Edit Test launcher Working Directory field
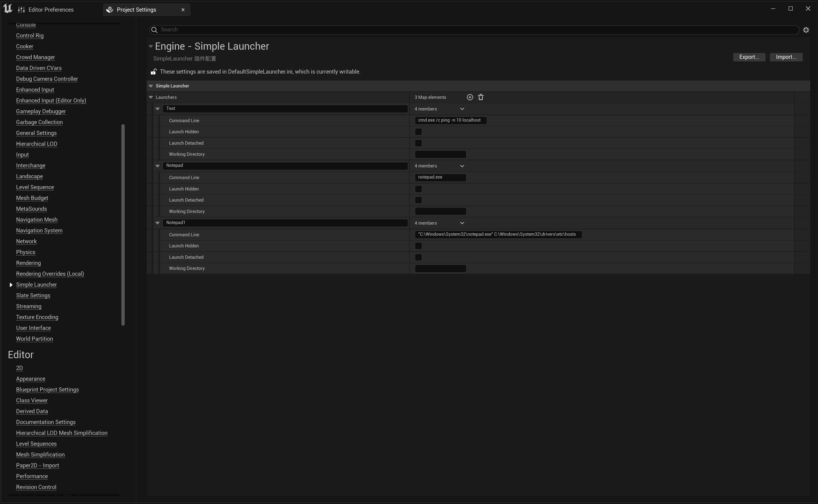 440,154
